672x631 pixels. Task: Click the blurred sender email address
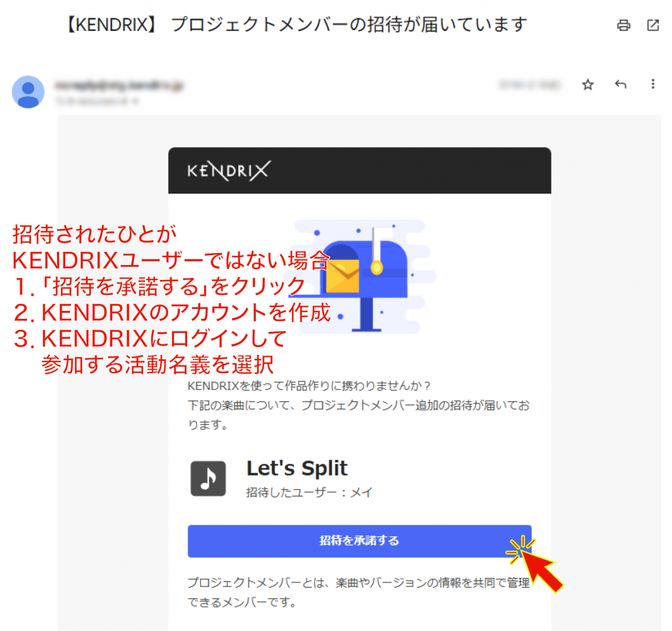tap(118, 85)
